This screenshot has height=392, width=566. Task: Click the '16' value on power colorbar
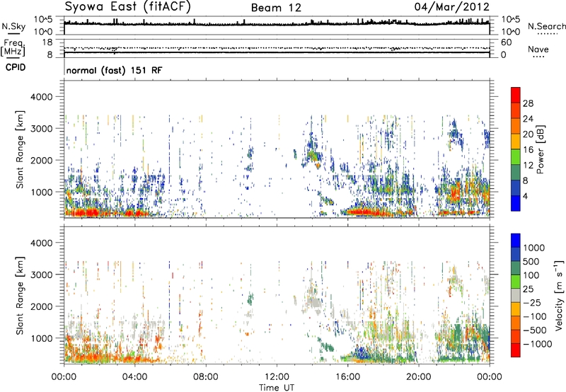coord(528,150)
